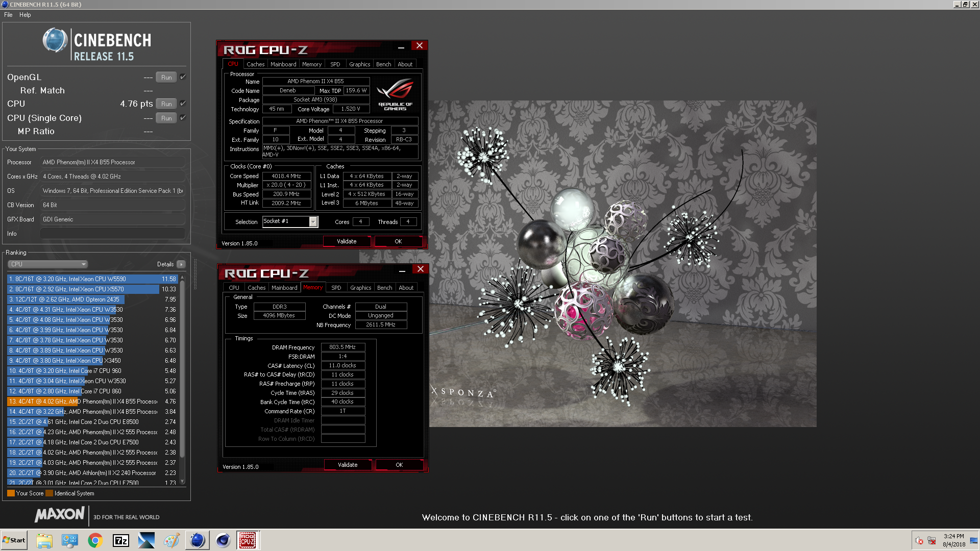Viewport: 980px width, 551px height.
Task: Open Memory tab in upper CPU-Z window
Action: [x=312, y=64]
